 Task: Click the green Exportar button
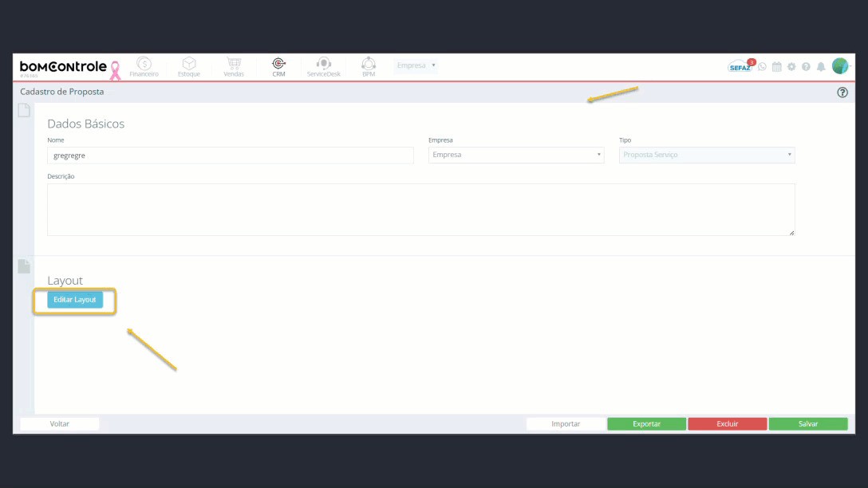pyautogui.click(x=646, y=424)
